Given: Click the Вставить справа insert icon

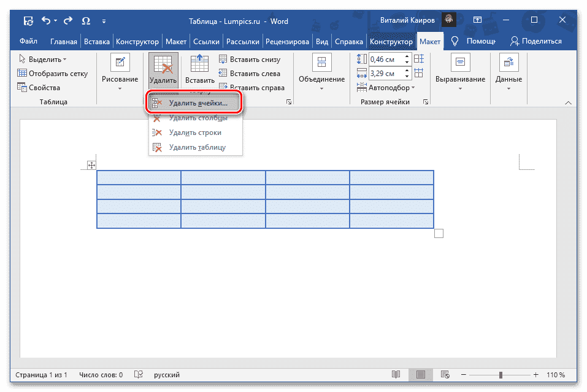Looking at the screenshot, I should (223, 87).
